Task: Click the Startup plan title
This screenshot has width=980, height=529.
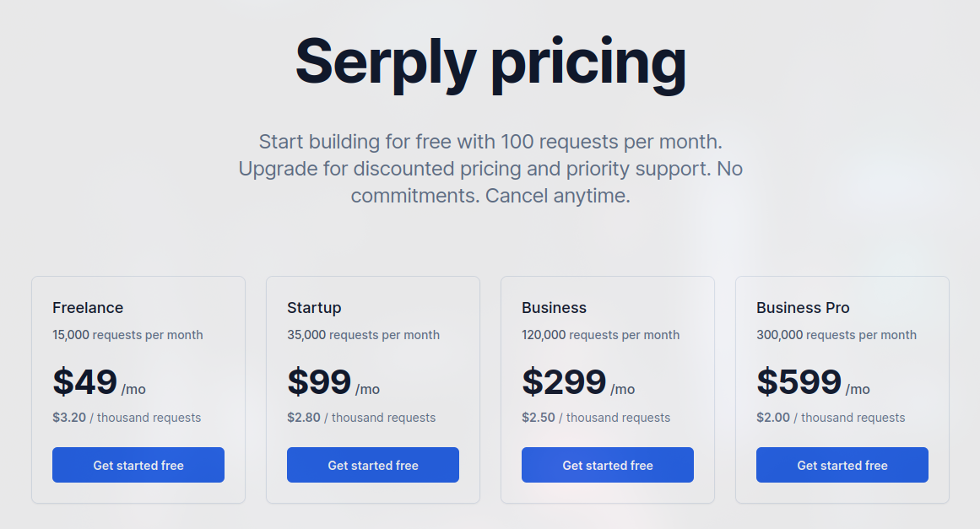Action: point(314,308)
